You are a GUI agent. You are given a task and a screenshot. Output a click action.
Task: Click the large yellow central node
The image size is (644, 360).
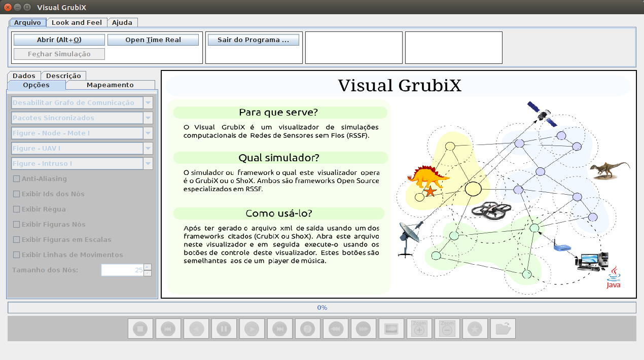tap(473, 189)
